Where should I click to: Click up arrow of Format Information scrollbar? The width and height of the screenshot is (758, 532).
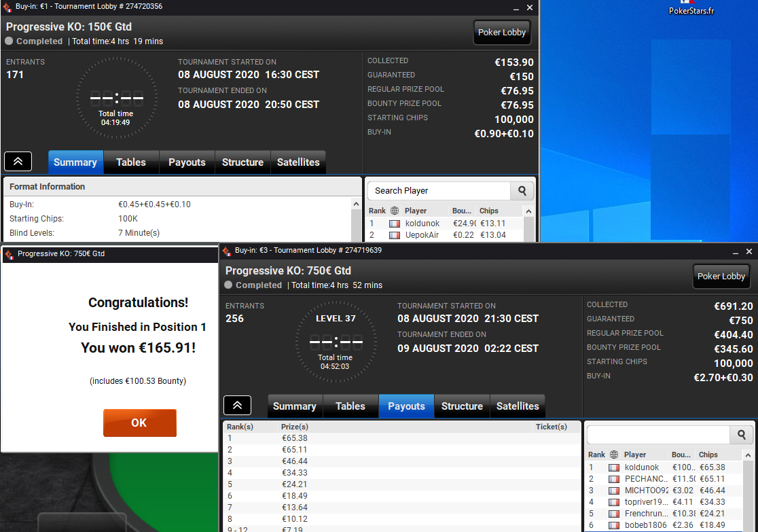pos(357,204)
